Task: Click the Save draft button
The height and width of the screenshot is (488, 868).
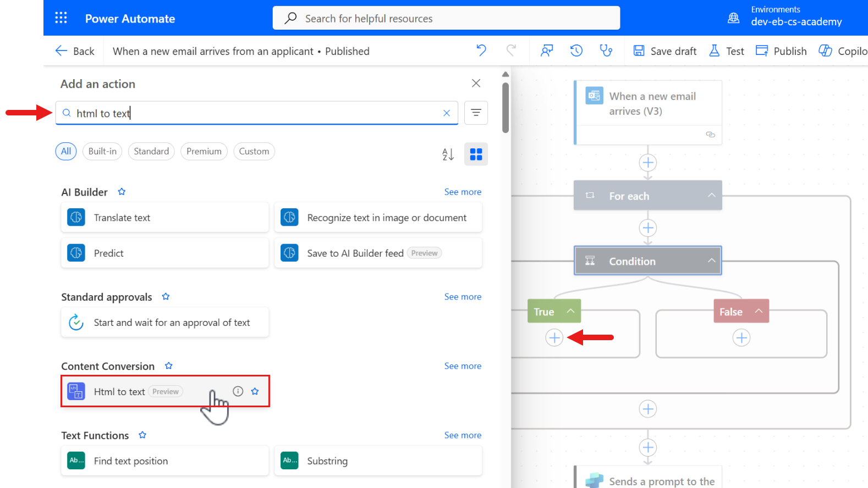Action: click(x=665, y=51)
